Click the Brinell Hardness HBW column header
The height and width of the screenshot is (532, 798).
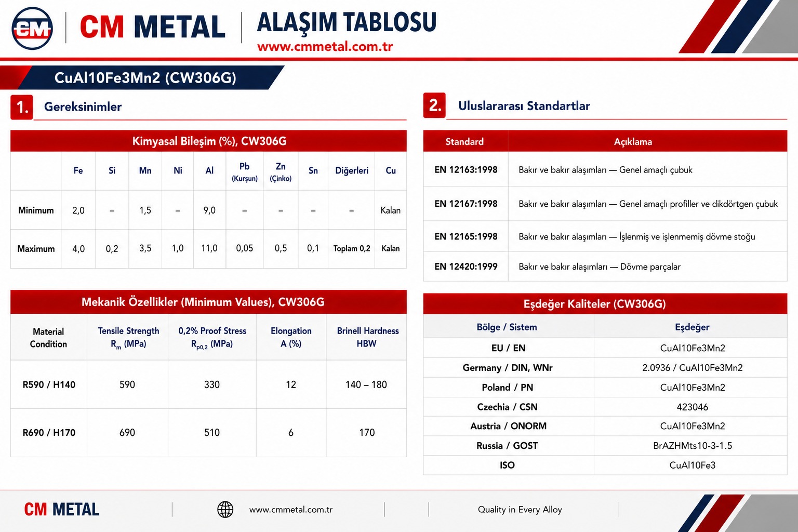pyautogui.click(x=367, y=337)
